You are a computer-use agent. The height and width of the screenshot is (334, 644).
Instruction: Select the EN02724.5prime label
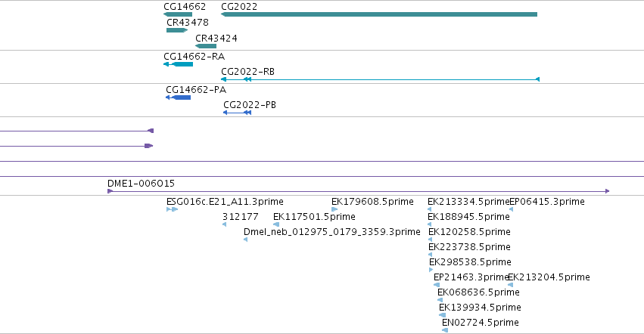(480, 322)
